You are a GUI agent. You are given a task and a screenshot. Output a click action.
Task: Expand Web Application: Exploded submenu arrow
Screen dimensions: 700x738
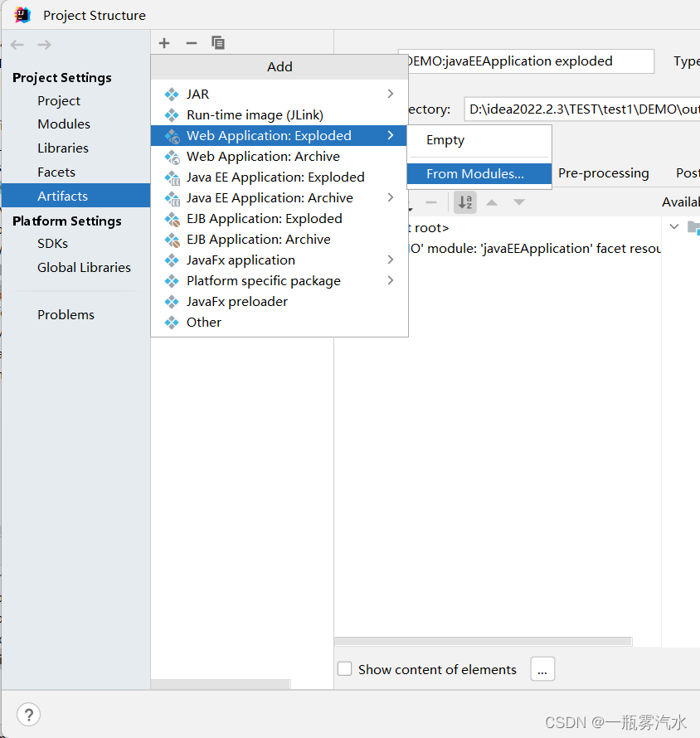coord(391,135)
